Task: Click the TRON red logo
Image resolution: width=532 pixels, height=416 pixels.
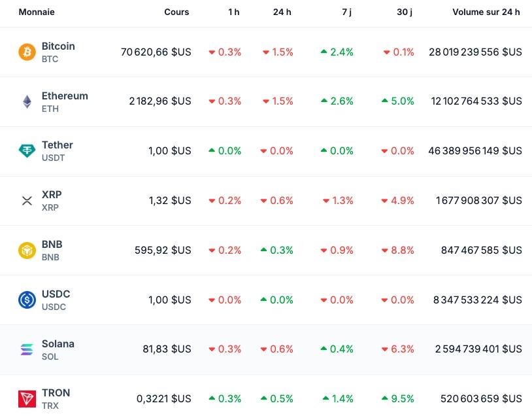Action: tap(26, 398)
